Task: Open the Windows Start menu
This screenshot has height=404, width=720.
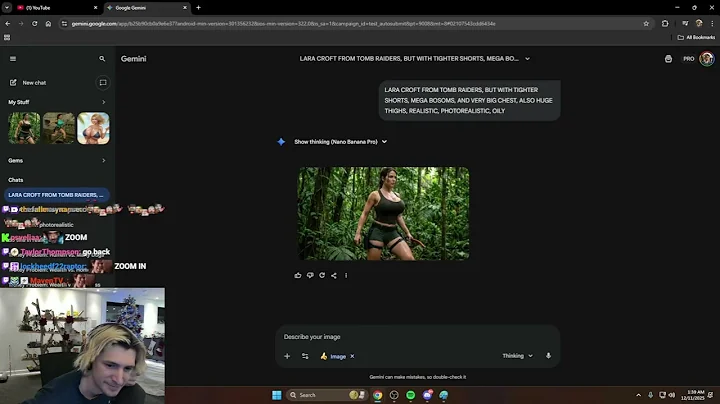Action: click(277, 395)
